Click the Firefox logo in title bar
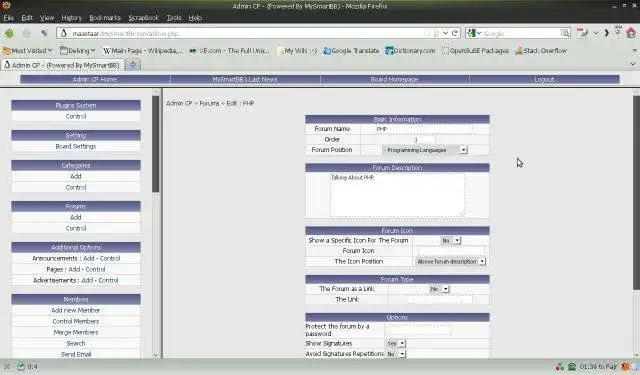Image resolution: width=640 pixels, height=375 pixels. point(6,5)
